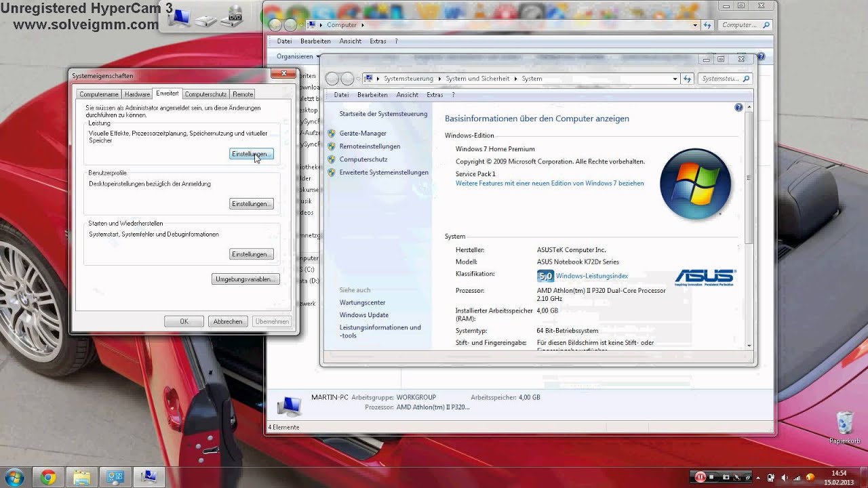Click the Umgebungsvariablen button
This screenshot has width=868, height=488.
coord(245,279)
